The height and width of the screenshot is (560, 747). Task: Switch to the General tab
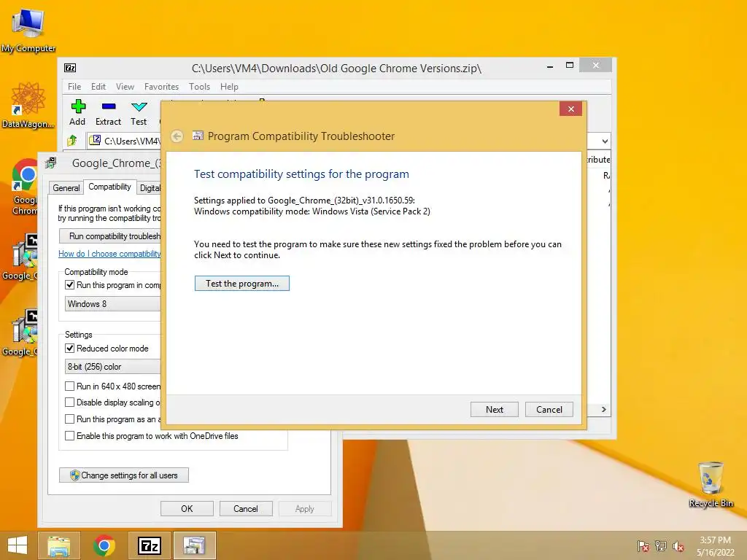(x=66, y=188)
